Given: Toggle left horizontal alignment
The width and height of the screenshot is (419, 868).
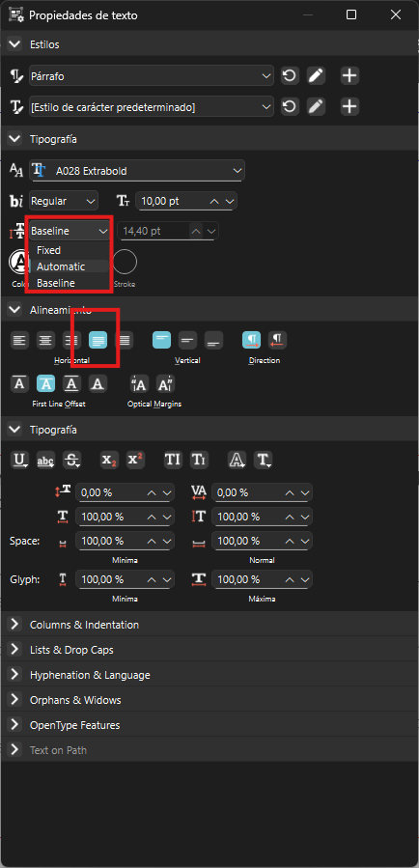Looking at the screenshot, I should tap(20, 340).
